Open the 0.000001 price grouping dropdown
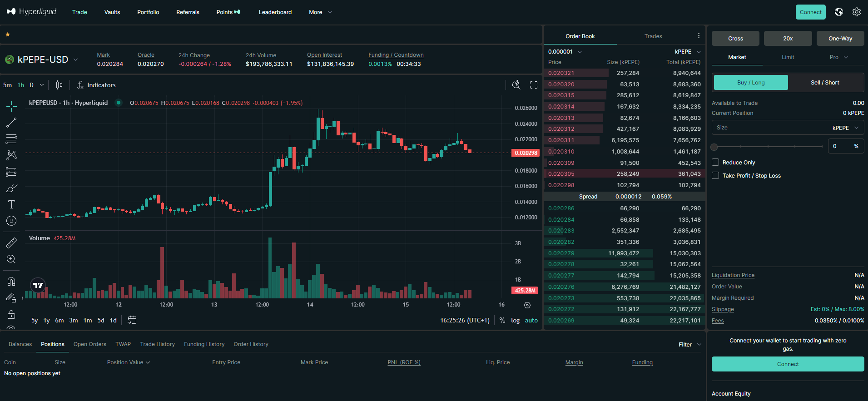Image resolution: width=868 pixels, height=401 pixels. click(565, 52)
